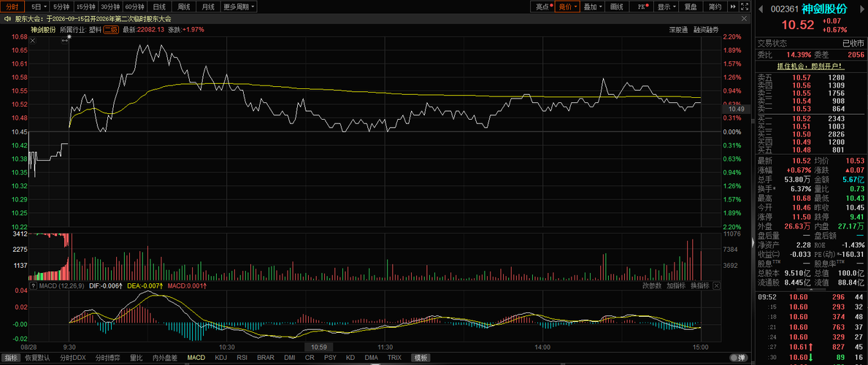Open the 5日 period dropdown
Viewport: 868px width, 365px height.
point(38,7)
